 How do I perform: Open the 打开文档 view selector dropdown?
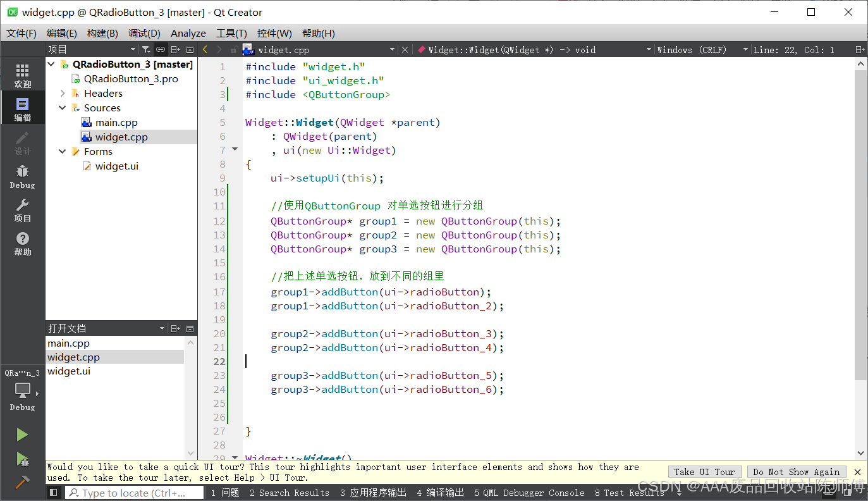point(162,328)
